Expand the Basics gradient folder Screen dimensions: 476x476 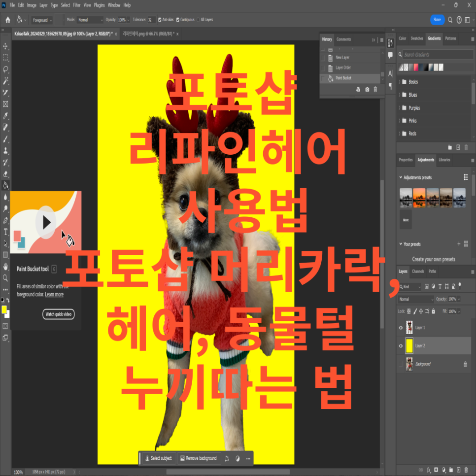tap(400, 82)
